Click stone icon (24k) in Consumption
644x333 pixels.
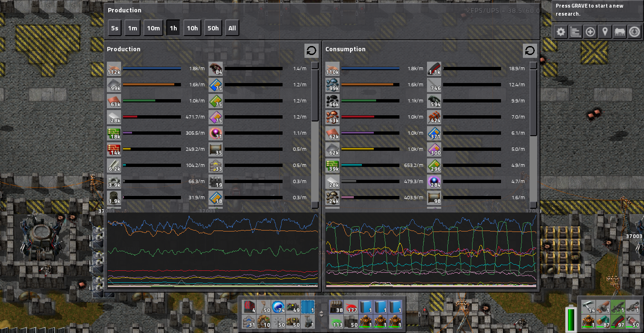point(332,198)
